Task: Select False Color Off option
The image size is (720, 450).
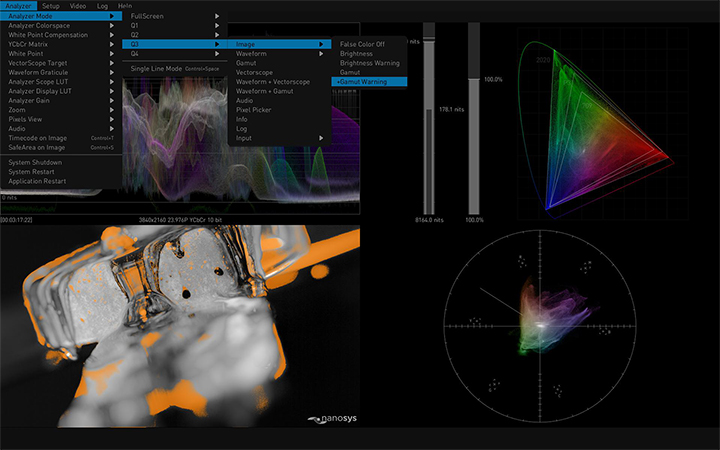Action: tap(362, 44)
